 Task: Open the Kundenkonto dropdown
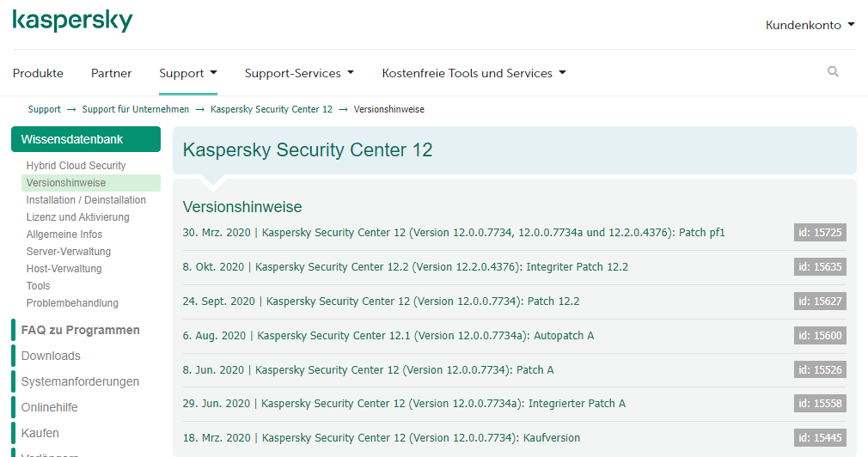coord(810,25)
